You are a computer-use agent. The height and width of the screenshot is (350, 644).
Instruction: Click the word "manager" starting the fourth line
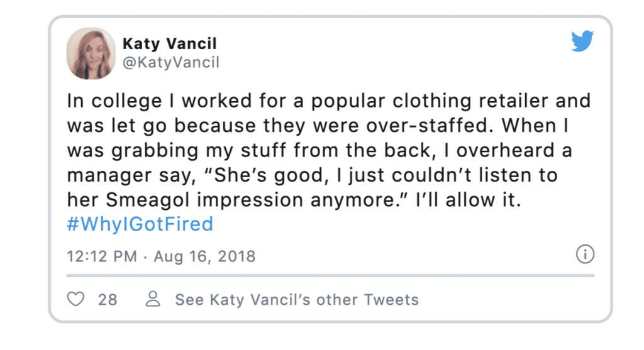pos(109,175)
